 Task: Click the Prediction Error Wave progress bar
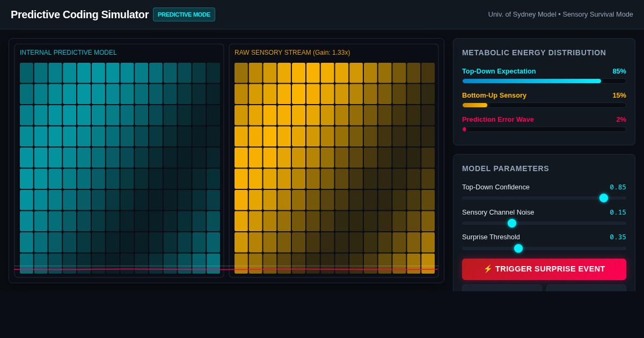point(544,129)
